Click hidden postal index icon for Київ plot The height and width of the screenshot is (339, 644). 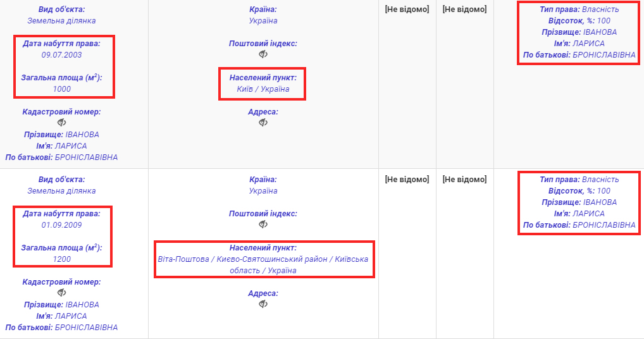coord(263,54)
